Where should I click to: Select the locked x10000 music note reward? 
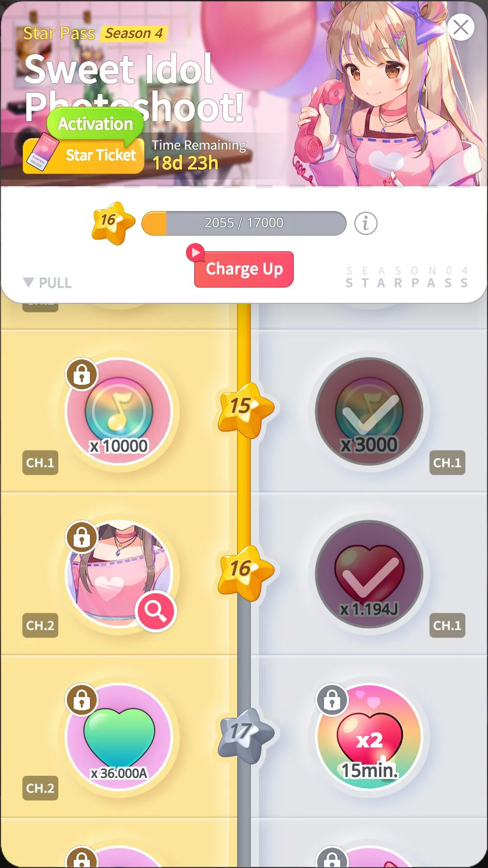(119, 412)
